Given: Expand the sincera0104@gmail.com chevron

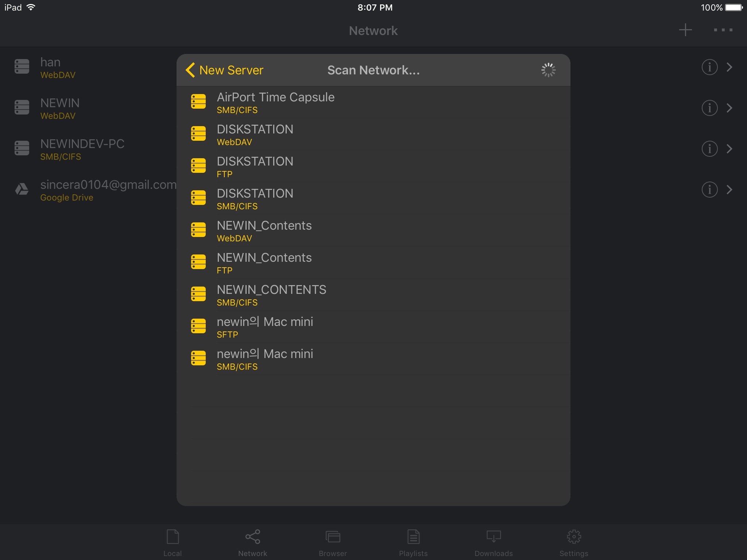Looking at the screenshot, I should pyautogui.click(x=729, y=190).
